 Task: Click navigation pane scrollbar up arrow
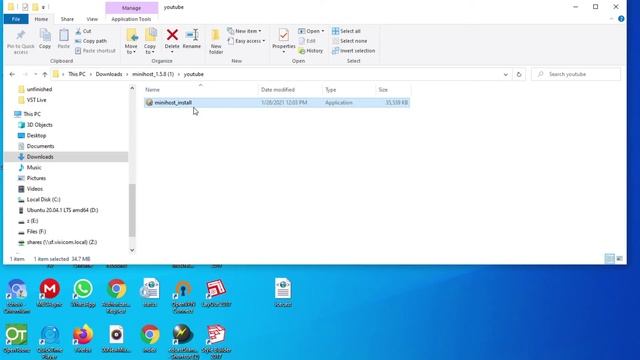point(132,88)
